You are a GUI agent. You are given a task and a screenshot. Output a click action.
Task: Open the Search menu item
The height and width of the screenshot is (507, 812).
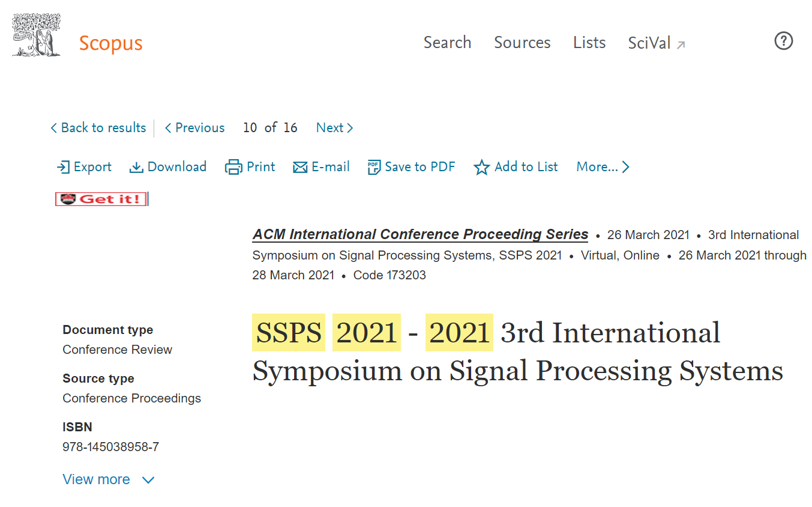click(x=447, y=43)
